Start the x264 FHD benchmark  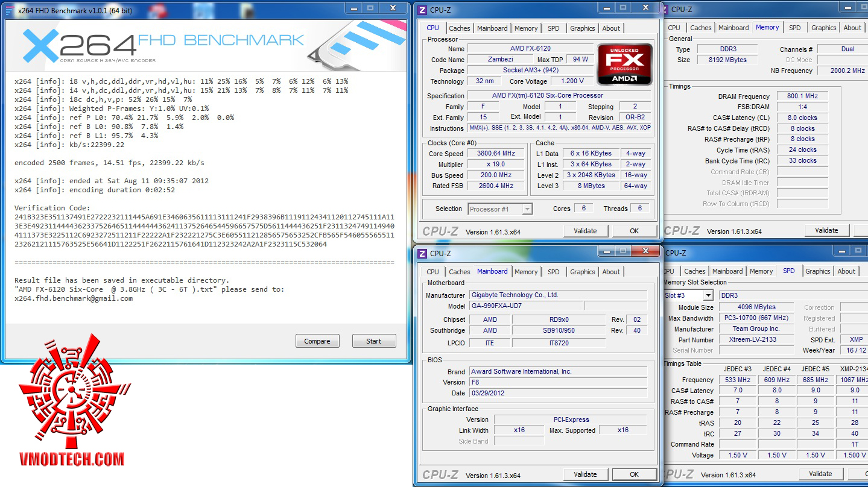pos(374,341)
